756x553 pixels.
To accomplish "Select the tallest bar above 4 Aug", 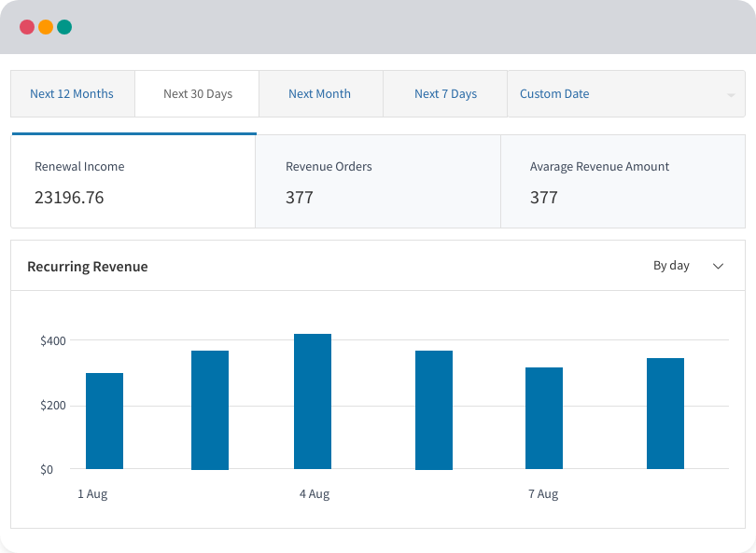I will (313, 401).
